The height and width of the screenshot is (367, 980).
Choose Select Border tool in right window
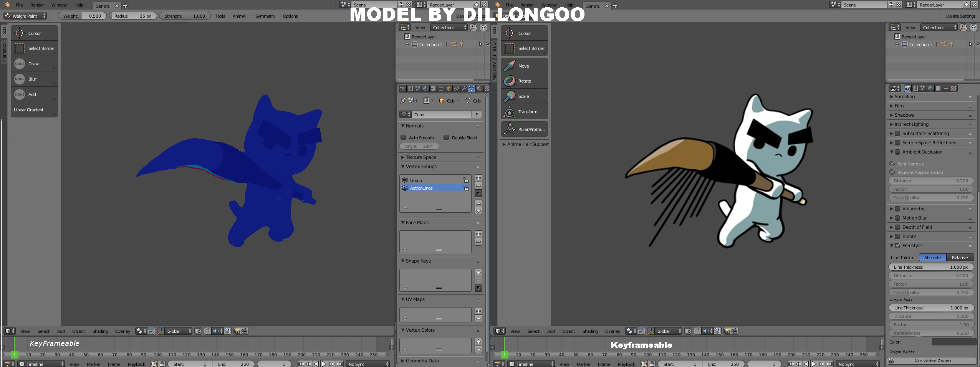pyautogui.click(x=524, y=48)
